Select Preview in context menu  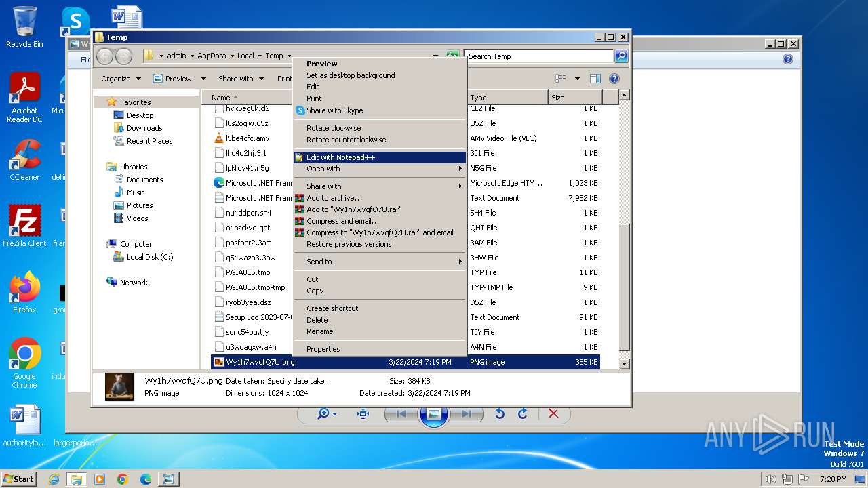(x=380, y=64)
